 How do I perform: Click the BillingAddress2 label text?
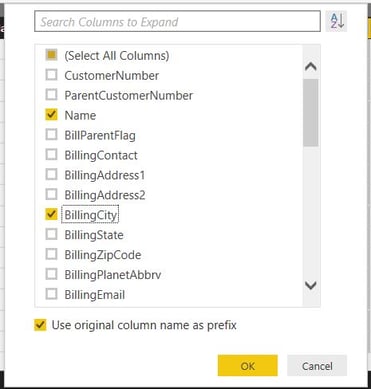point(105,195)
